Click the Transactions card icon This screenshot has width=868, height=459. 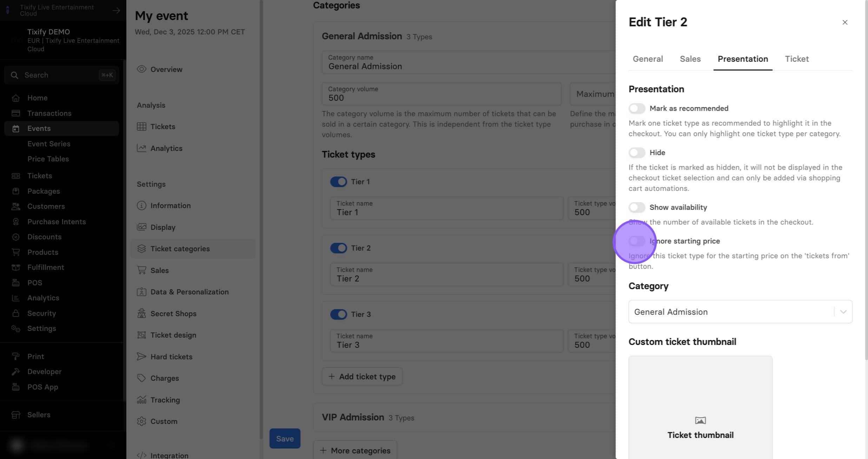point(15,113)
